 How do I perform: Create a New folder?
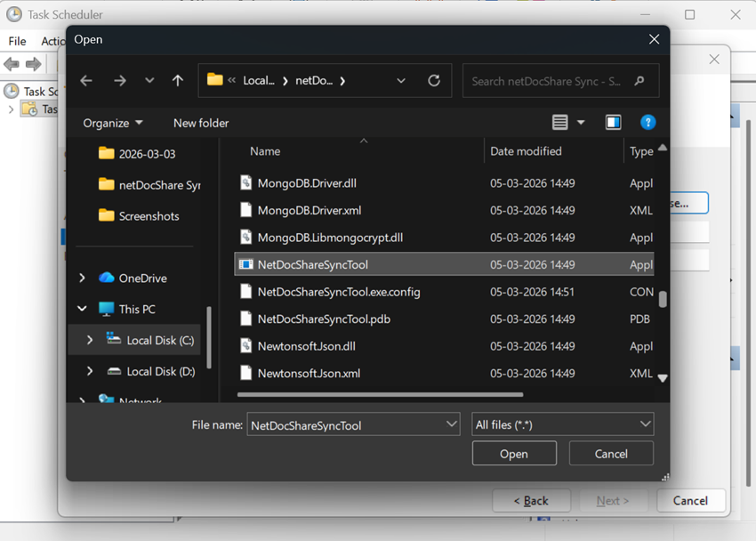click(201, 123)
